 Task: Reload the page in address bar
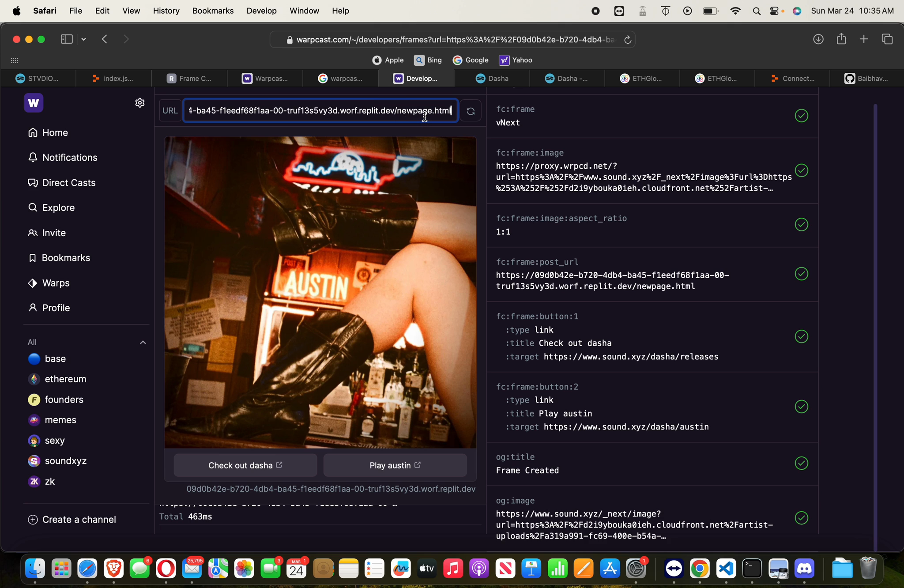[627, 40]
